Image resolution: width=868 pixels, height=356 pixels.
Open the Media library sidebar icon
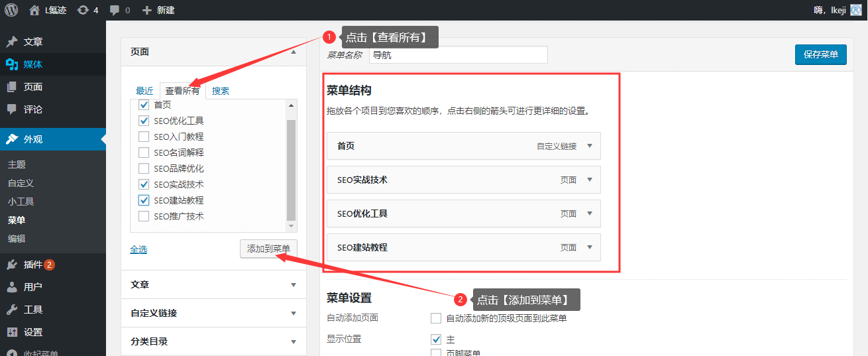[x=12, y=64]
